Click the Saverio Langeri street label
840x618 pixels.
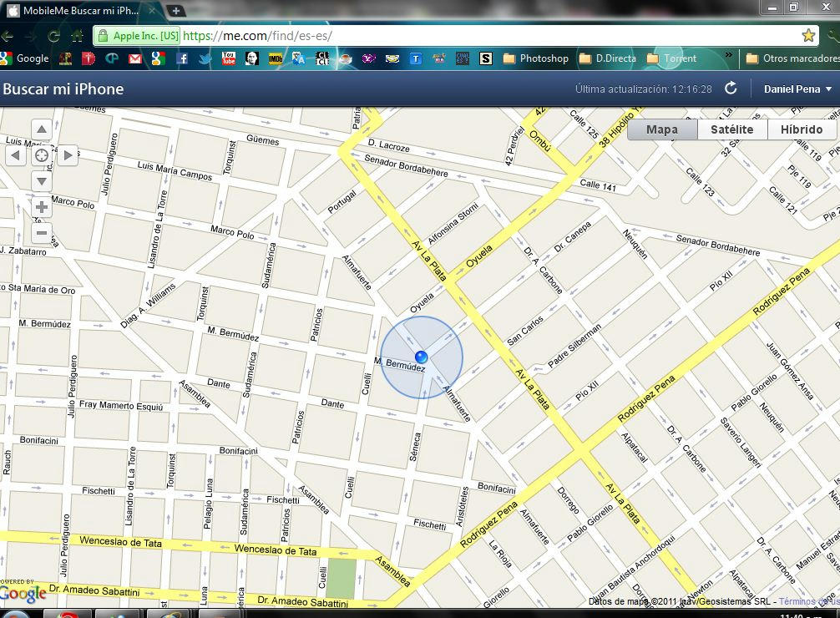[x=741, y=442]
